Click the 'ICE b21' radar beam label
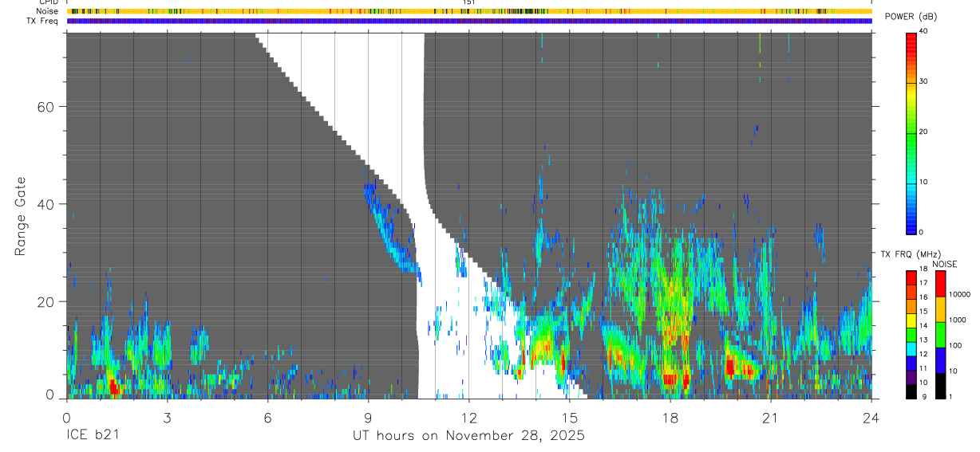Image resolution: width=980 pixels, height=452 pixels. click(94, 436)
